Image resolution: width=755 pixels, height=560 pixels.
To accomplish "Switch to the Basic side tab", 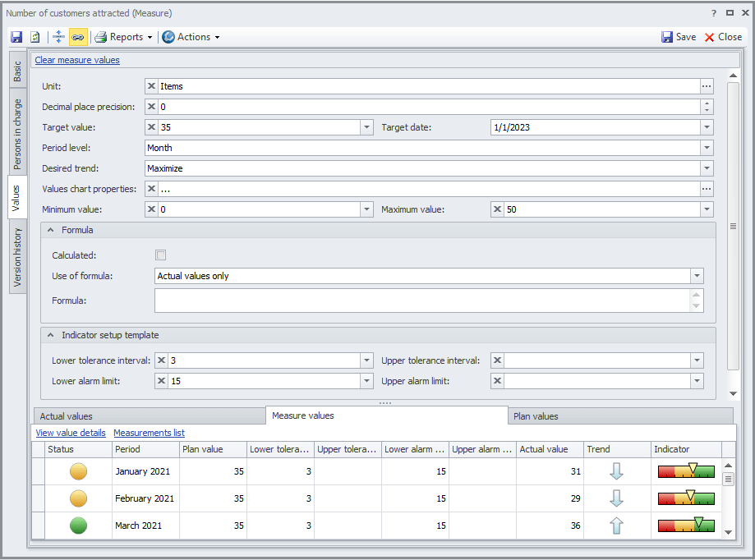I will (17, 71).
